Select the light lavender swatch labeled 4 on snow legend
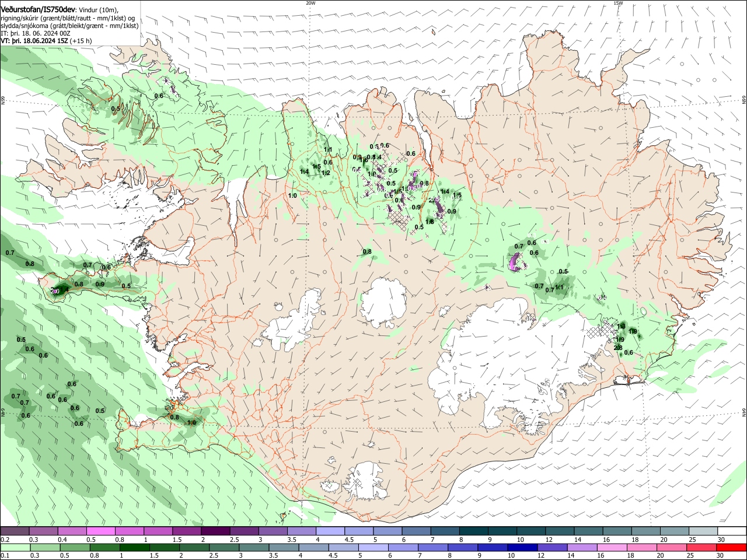This screenshot has height=560, width=747. pos(330,531)
